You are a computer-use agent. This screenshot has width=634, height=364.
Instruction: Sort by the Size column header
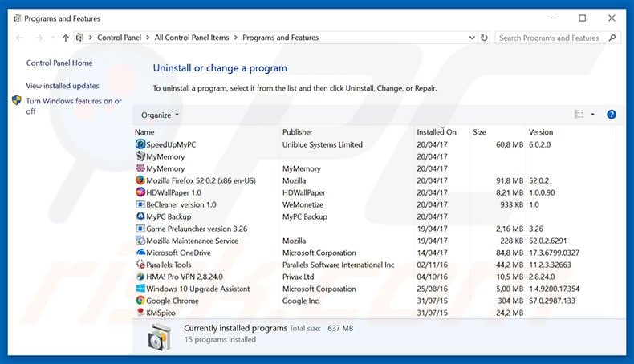click(479, 132)
